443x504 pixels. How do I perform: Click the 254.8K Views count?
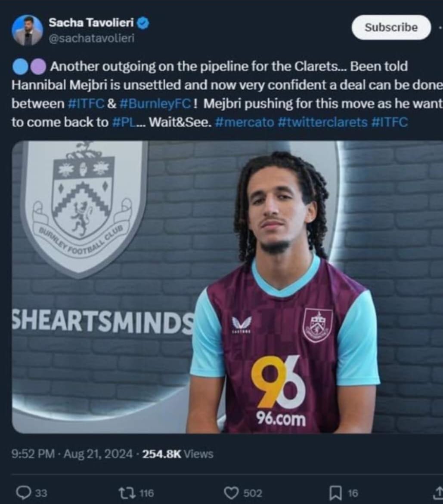[x=177, y=454]
